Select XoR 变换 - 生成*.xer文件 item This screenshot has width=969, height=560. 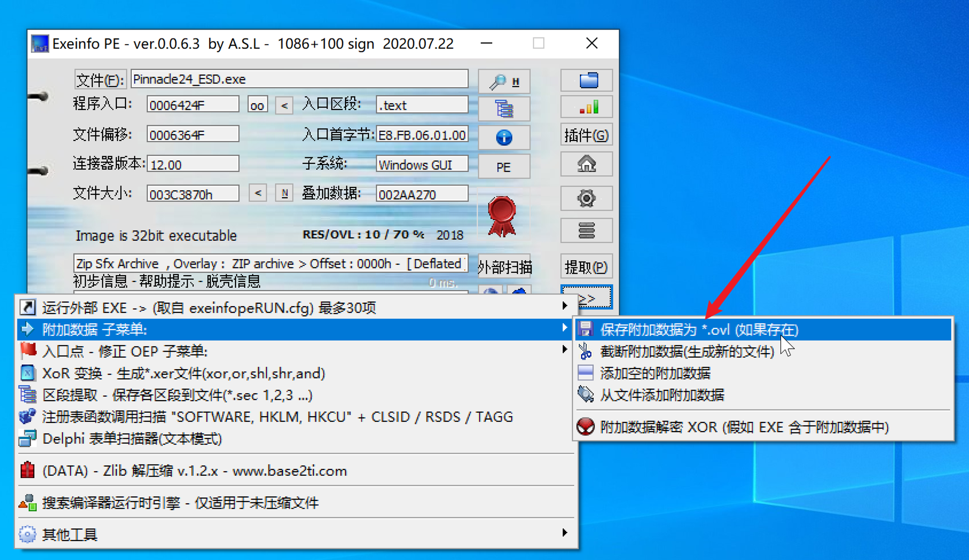pyautogui.click(x=297, y=373)
